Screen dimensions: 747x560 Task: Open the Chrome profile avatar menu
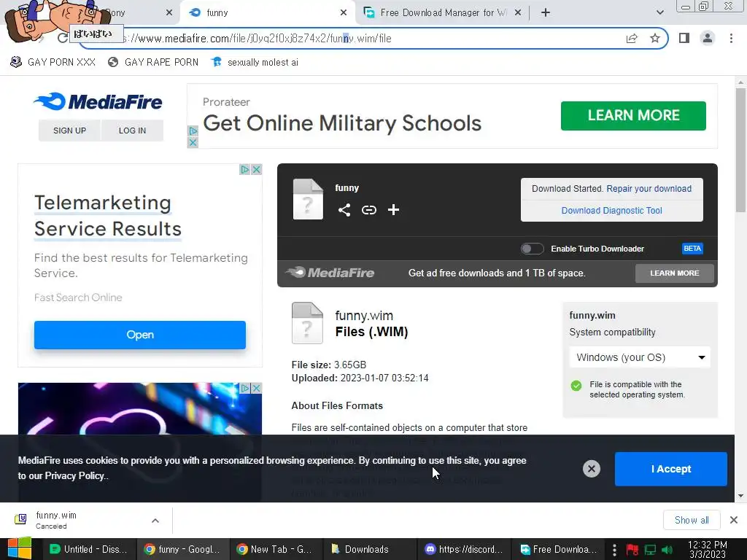point(708,38)
